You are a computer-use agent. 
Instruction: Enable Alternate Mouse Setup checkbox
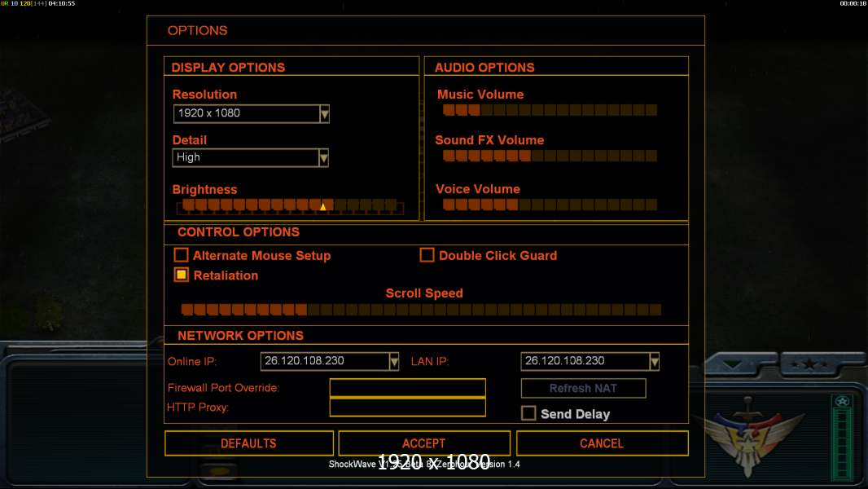tap(181, 255)
